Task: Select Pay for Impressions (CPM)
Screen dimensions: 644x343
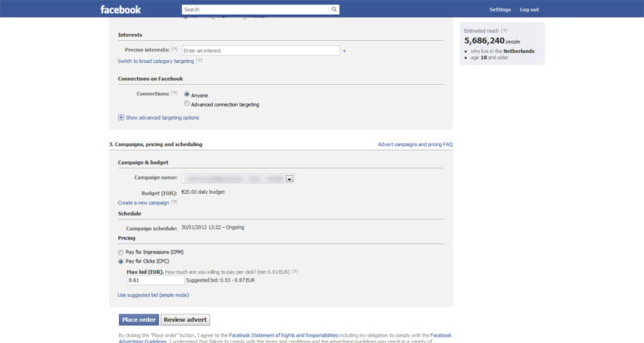Action: tap(120, 252)
